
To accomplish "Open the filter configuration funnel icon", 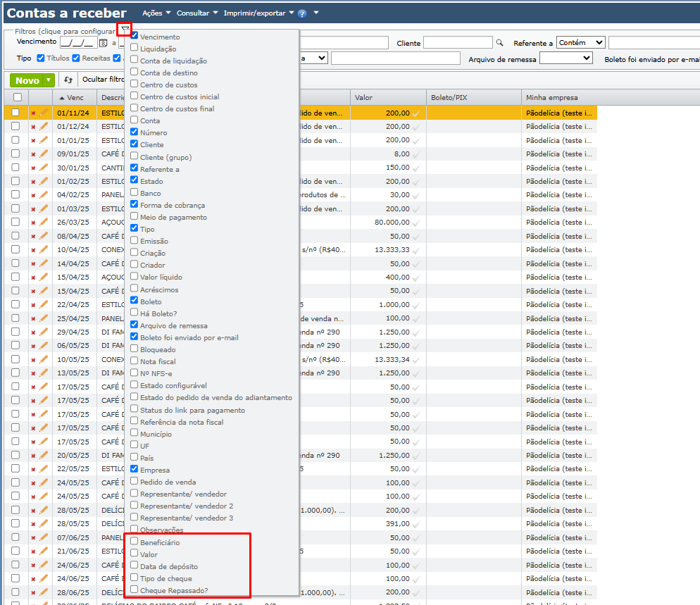I will 125,30.
